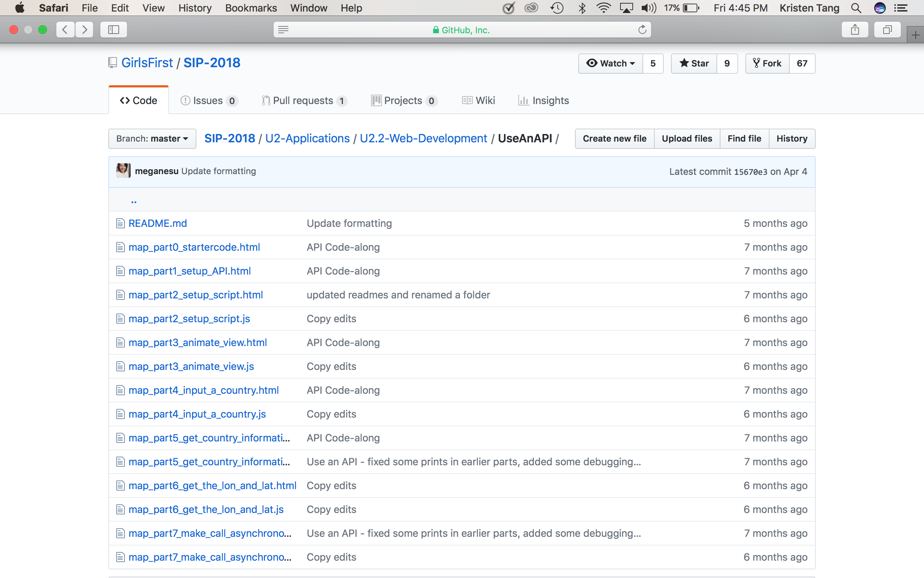Switch to Pull requests tab
The height and width of the screenshot is (578, 924).
304,100
